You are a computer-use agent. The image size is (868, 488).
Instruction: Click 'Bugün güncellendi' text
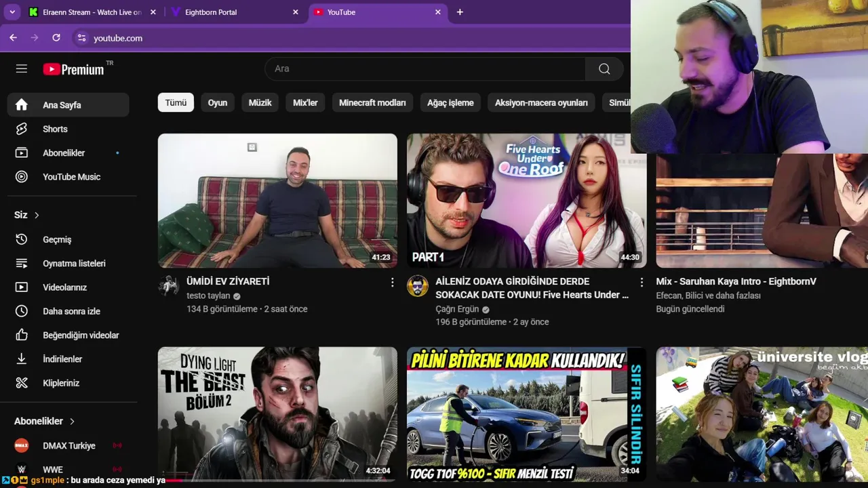pos(690,309)
